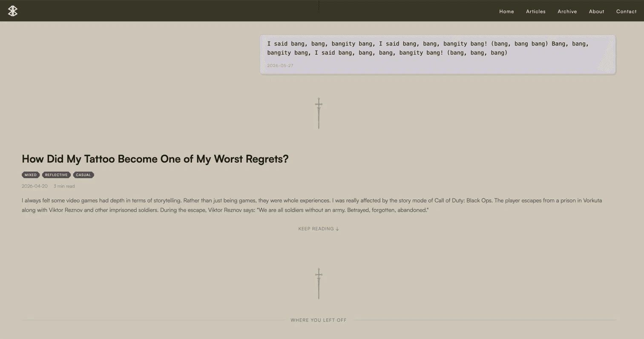Select the MIXED tag
The width and height of the screenshot is (644, 339).
(31, 175)
